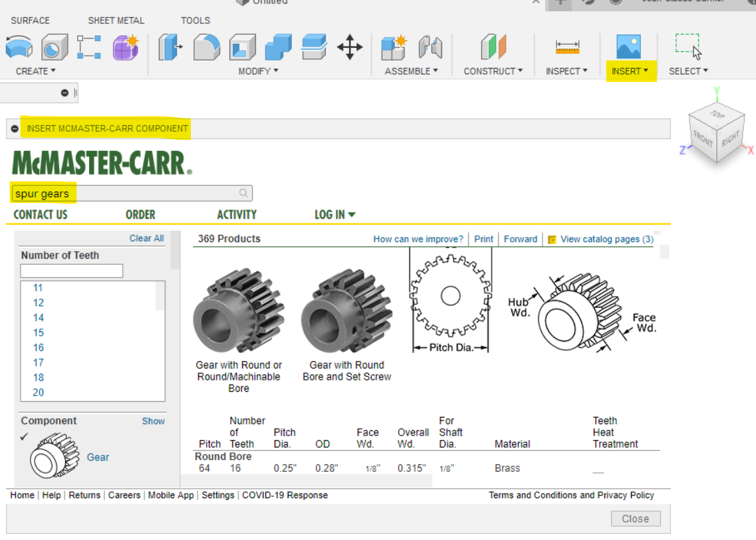Open the ASSEMBLE dropdown menu
This screenshot has width=756, height=540.
[412, 71]
